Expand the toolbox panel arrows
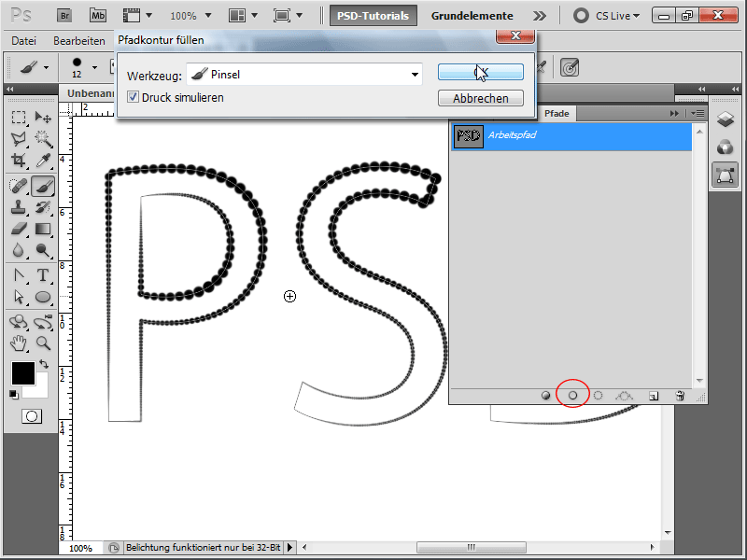Image resolution: width=747 pixels, height=560 pixels. 10,89
